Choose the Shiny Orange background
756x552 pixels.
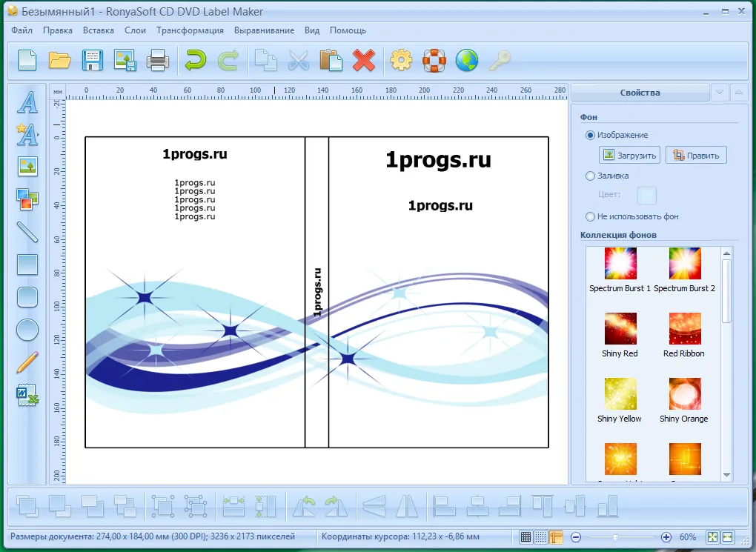(684, 401)
